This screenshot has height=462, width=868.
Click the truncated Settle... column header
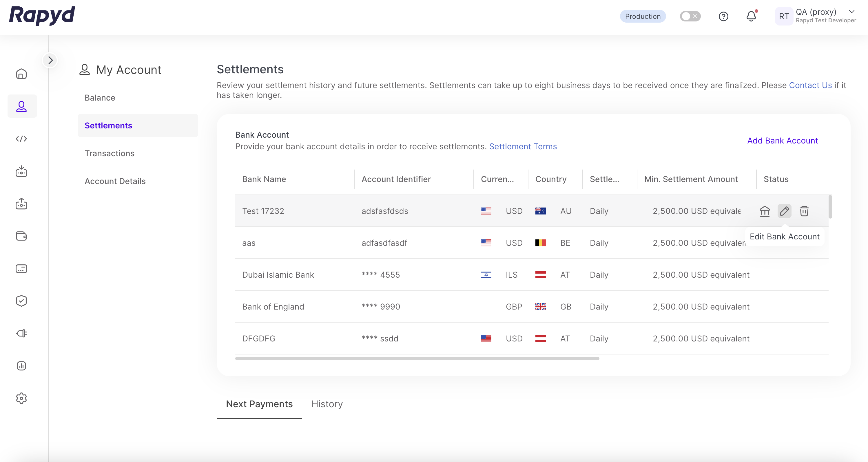pyautogui.click(x=604, y=179)
